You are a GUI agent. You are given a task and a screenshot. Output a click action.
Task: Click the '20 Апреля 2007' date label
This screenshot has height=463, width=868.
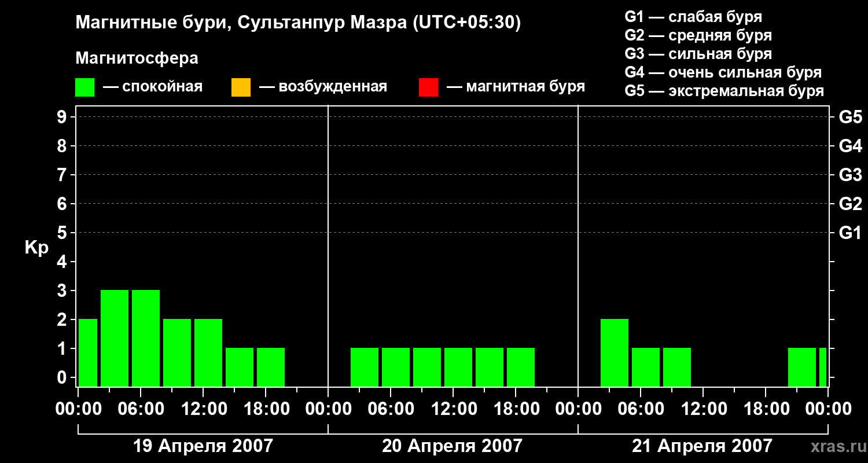tap(452, 446)
